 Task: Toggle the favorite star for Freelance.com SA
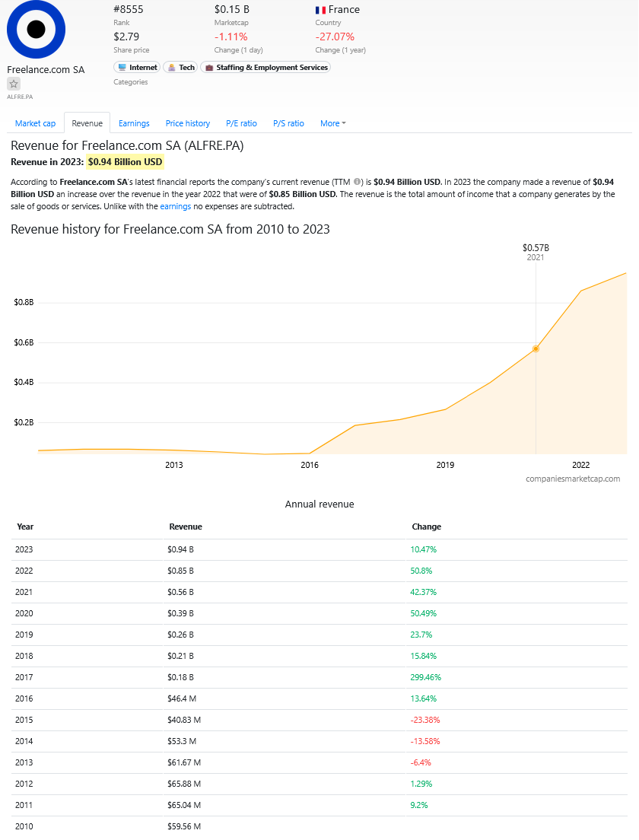(14, 84)
